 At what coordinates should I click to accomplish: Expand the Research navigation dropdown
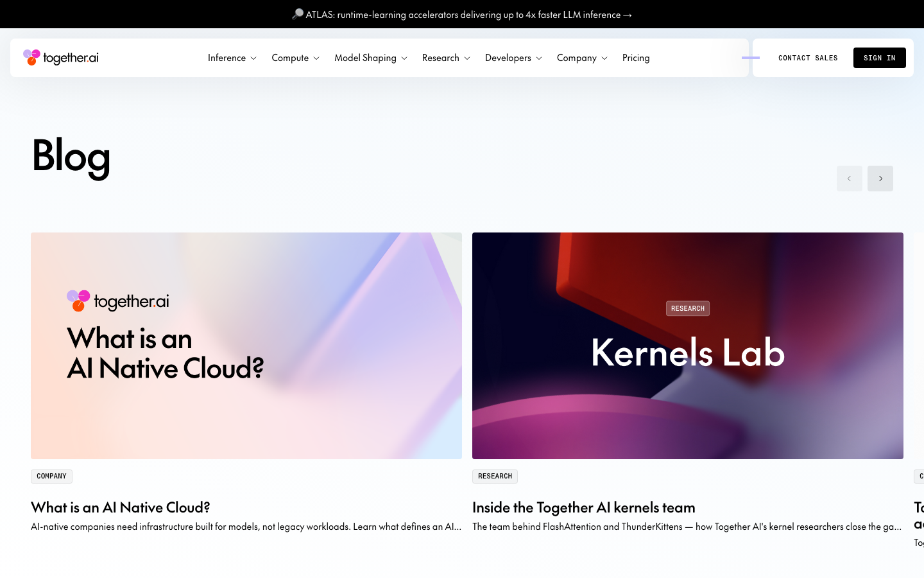pyautogui.click(x=446, y=58)
